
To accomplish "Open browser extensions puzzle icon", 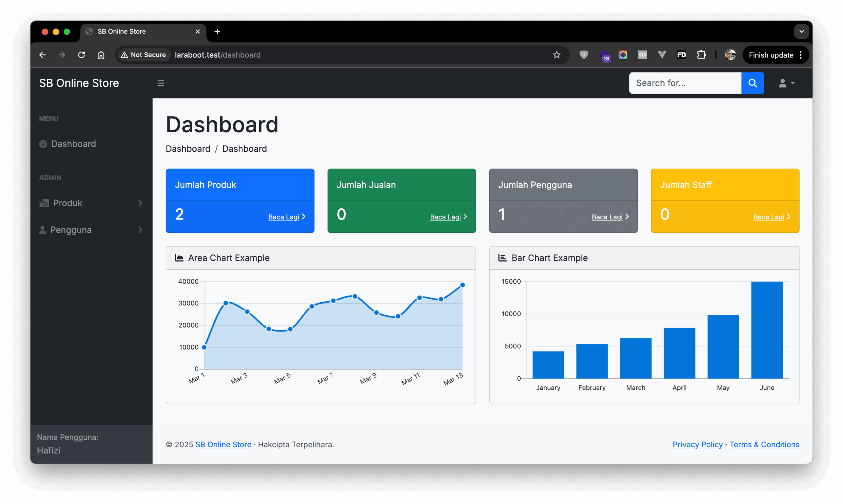I will (701, 55).
